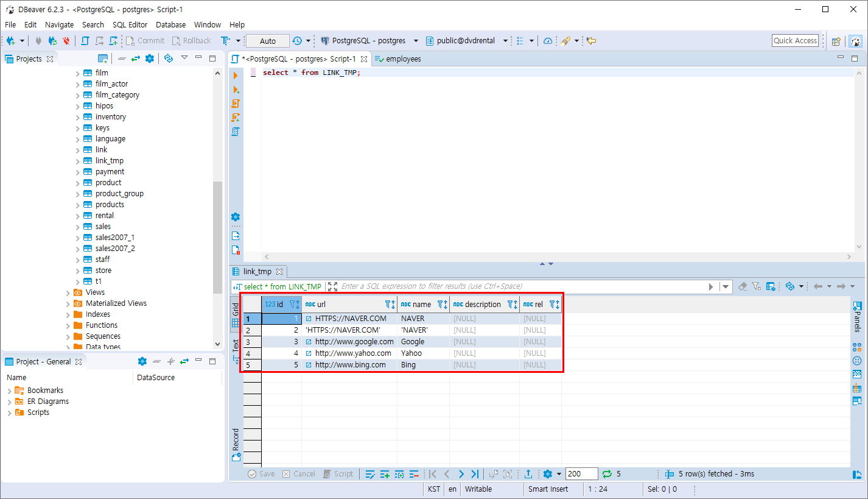Click the description column header
868x499 pixels.
click(485, 305)
